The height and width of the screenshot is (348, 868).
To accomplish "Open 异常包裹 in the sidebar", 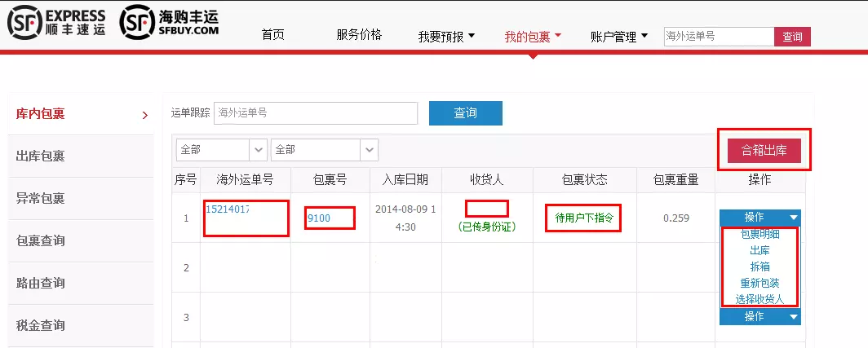I will (x=80, y=198).
